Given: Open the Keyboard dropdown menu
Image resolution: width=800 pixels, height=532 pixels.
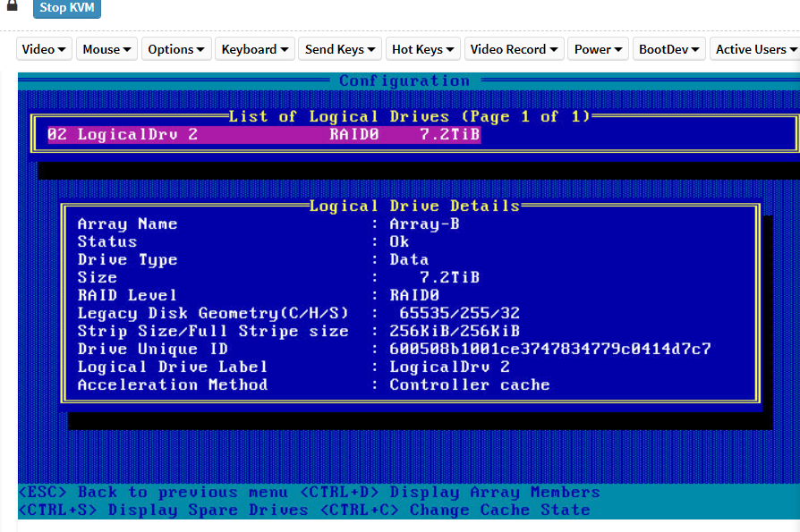Looking at the screenshot, I should 255,49.
